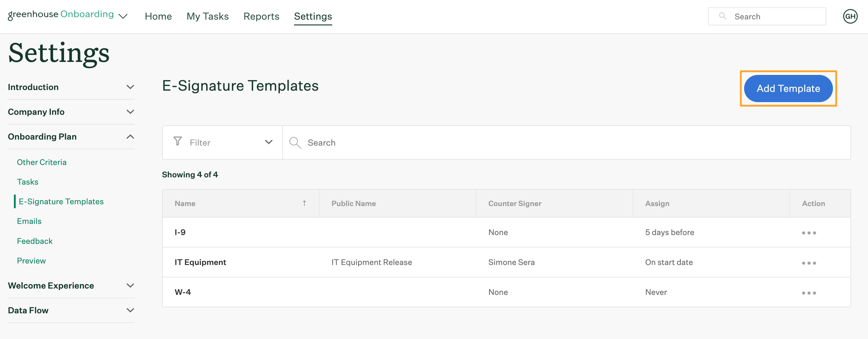
Task: Click the 5 days before assign cell
Action: point(669,232)
